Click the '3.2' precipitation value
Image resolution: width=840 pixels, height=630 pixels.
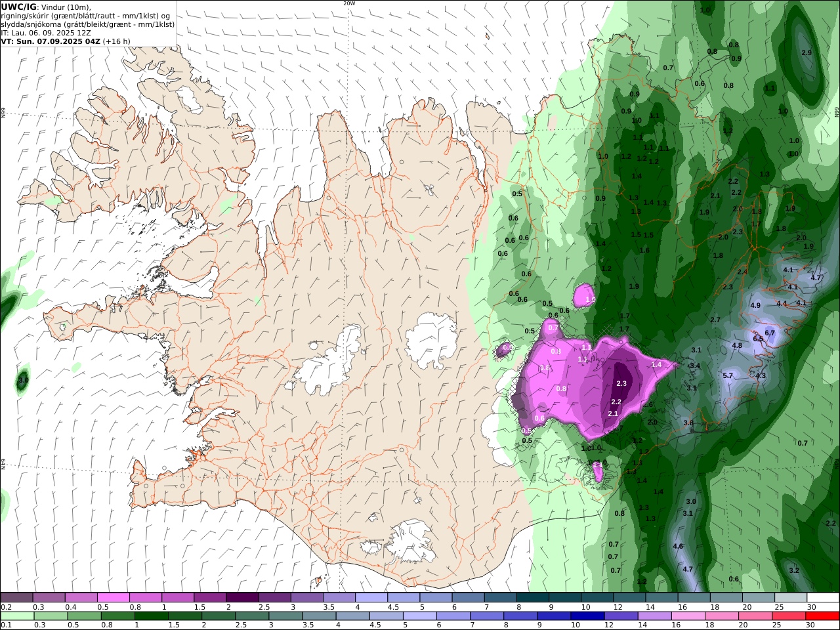coord(794,570)
